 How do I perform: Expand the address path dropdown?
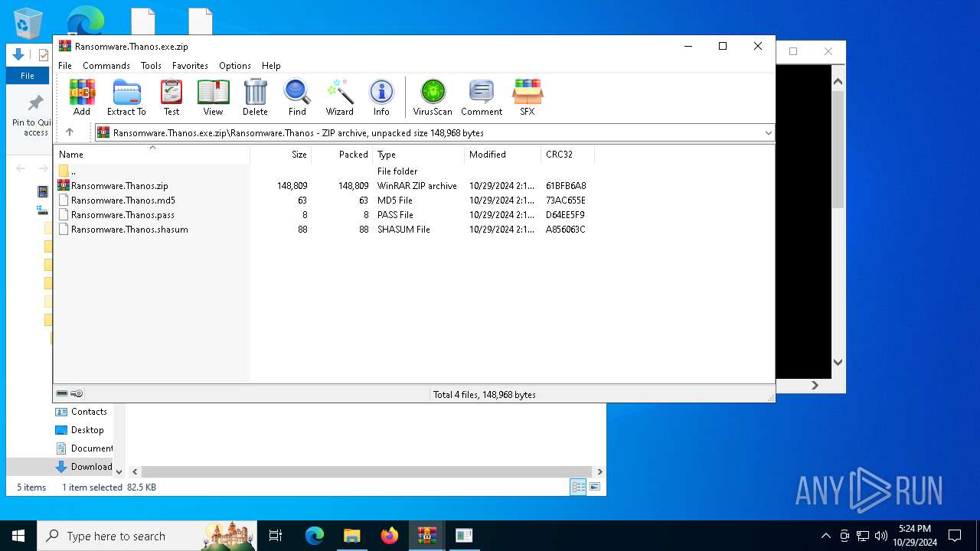coord(768,133)
